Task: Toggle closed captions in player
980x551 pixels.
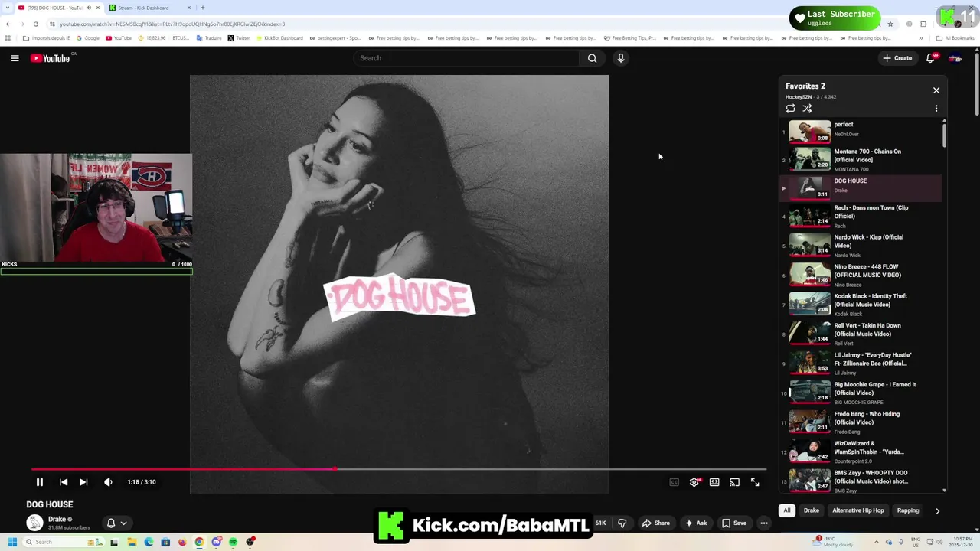Action: [675, 482]
